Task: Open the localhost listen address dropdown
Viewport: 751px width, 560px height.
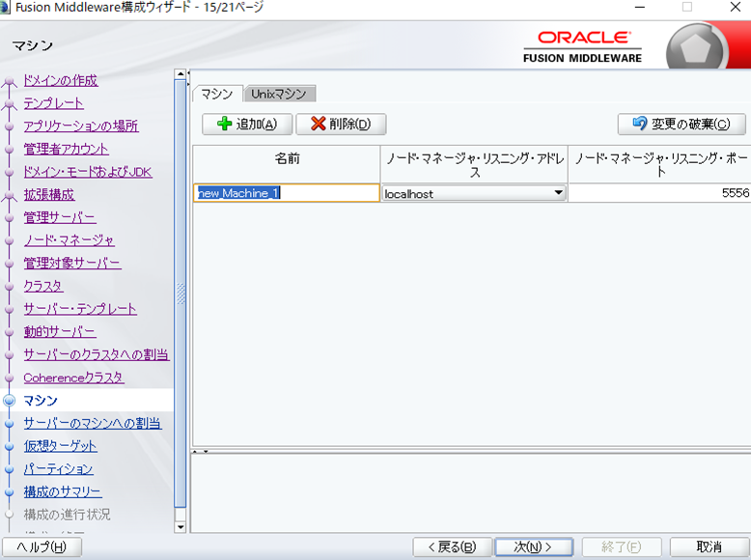Action: pos(558,193)
